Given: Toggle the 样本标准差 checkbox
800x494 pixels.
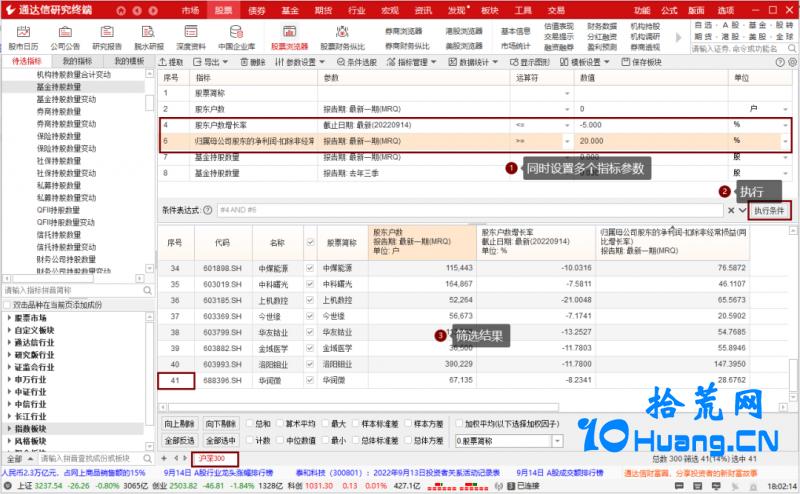Looking at the screenshot, I should [356, 424].
